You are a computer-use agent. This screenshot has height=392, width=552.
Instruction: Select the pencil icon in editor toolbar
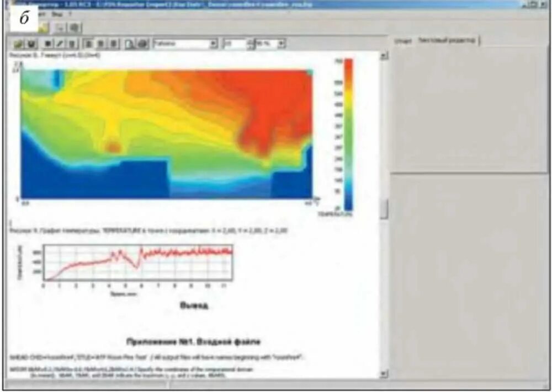tap(60, 44)
